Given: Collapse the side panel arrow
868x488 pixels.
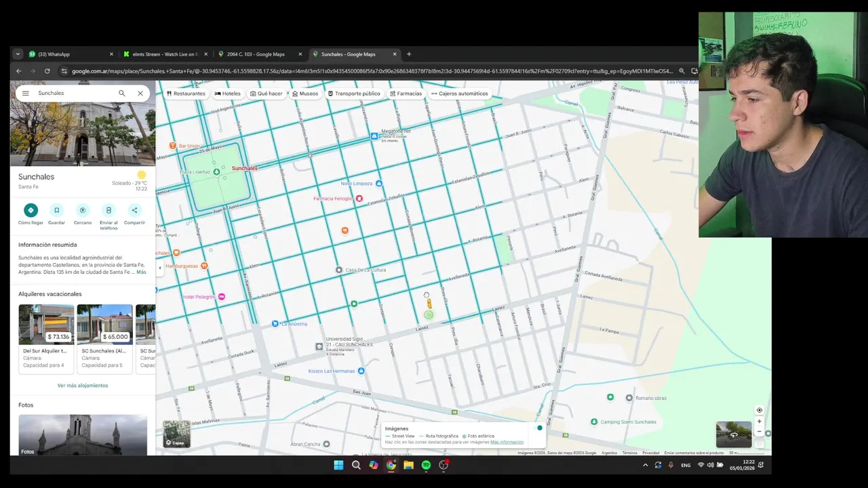Looking at the screenshot, I should point(160,268).
